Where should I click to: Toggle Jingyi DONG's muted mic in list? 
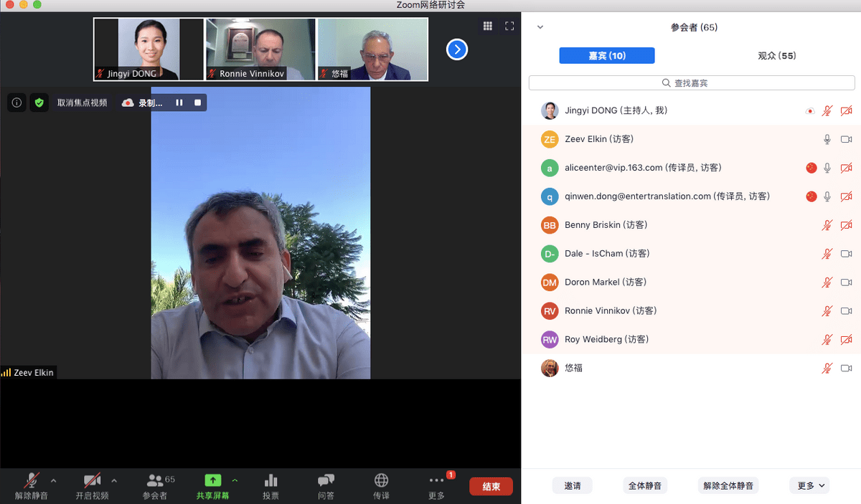tap(827, 110)
